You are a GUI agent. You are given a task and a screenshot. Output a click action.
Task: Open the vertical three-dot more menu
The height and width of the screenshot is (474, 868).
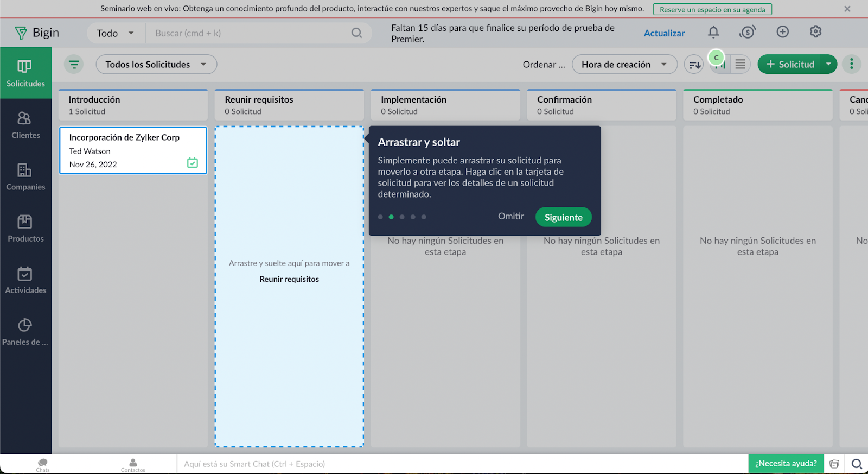(852, 64)
